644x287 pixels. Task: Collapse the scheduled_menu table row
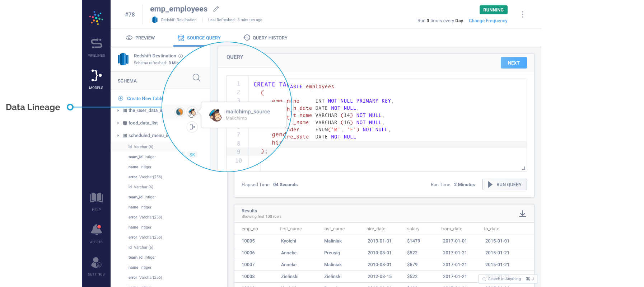118,136
